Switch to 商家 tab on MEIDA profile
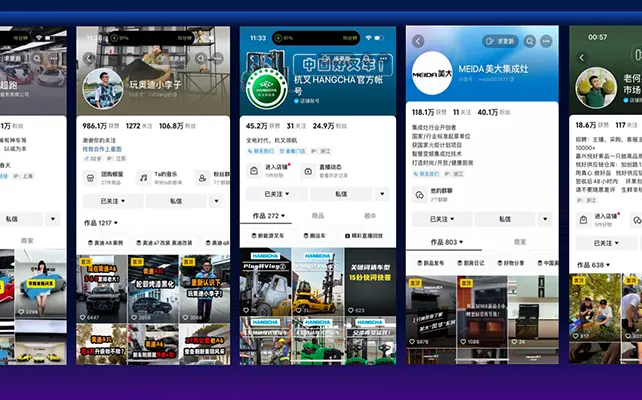Viewport: 642px width, 400px height. tap(520, 242)
